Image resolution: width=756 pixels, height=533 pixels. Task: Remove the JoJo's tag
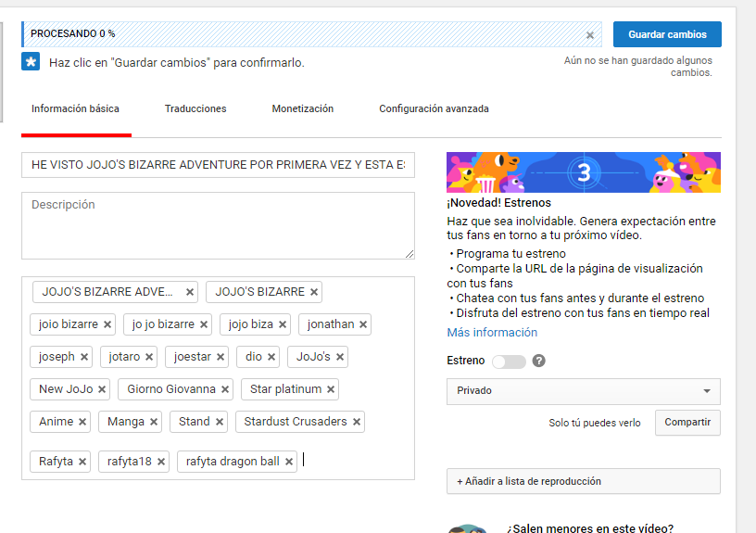pos(340,357)
